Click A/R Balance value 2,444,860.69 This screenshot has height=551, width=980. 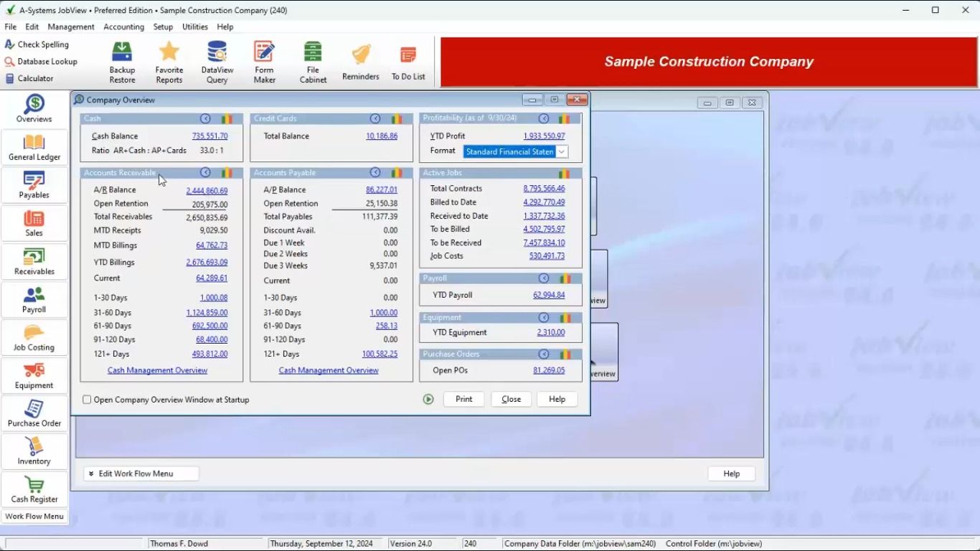click(x=207, y=191)
